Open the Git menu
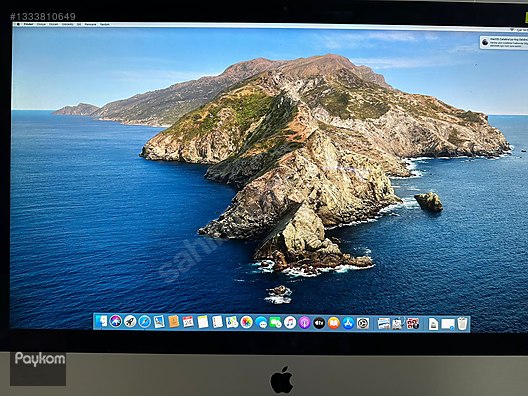The width and height of the screenshot is (528, 396). [79, 24]
